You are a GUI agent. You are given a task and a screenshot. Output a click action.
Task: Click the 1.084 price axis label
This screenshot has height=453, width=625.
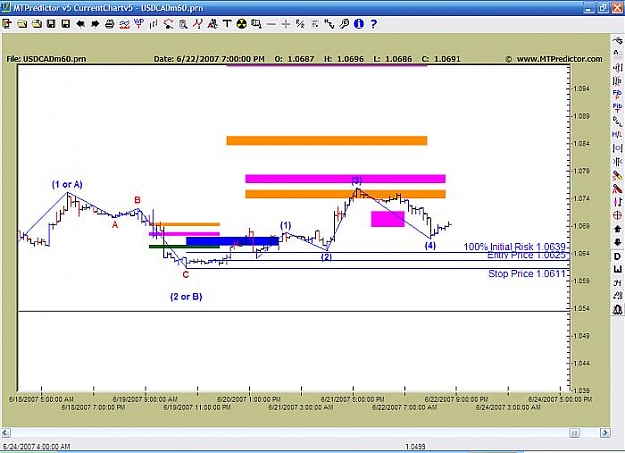tap(581, 144)
